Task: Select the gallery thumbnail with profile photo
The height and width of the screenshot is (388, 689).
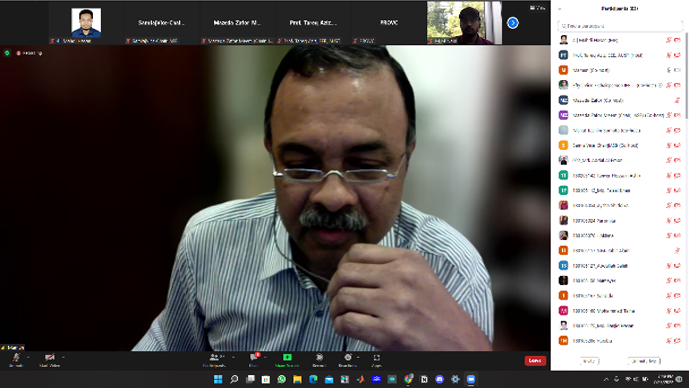Action: tap(86, 23)
